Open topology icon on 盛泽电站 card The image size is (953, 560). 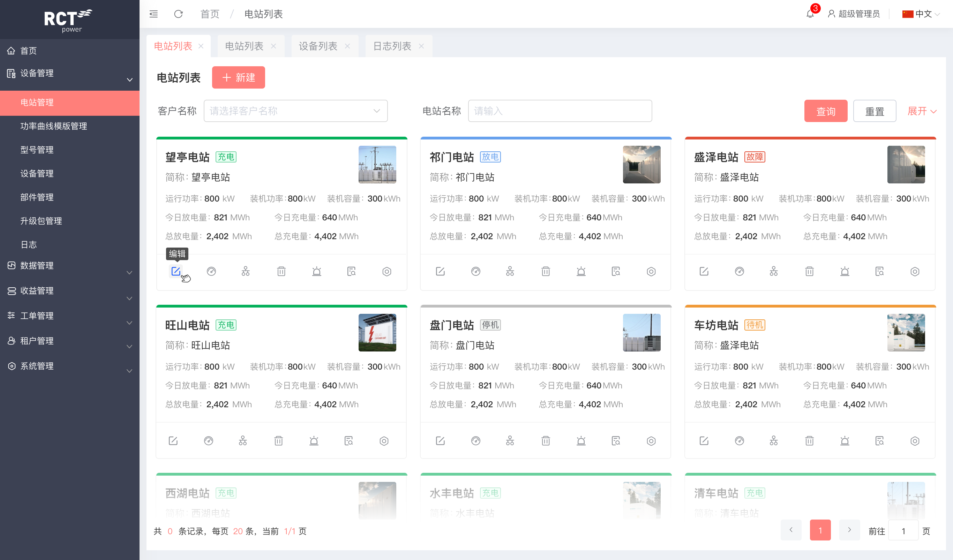774,271
